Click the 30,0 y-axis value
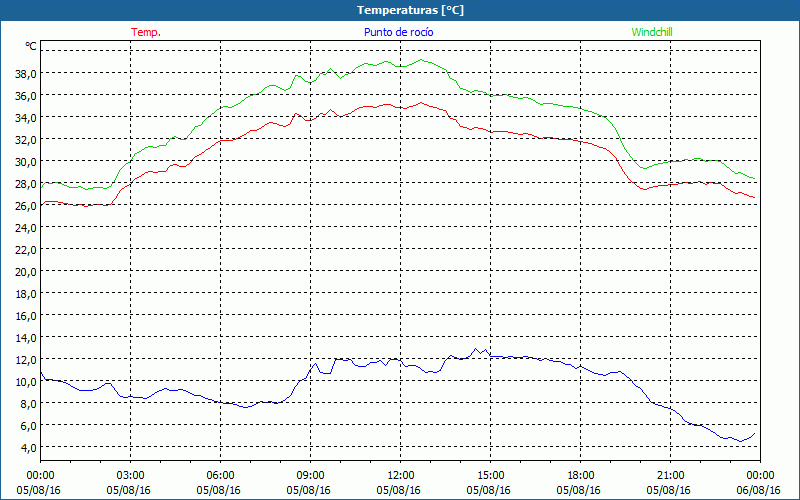800x500 pixels. click(26, 161)
